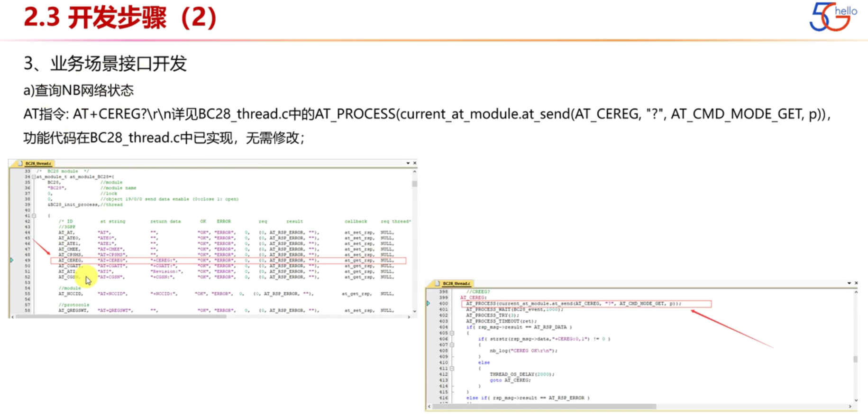868x418 pixels.
Task: Close the at_module_BC28 editor pane
Action: click(x=414, y=163)
